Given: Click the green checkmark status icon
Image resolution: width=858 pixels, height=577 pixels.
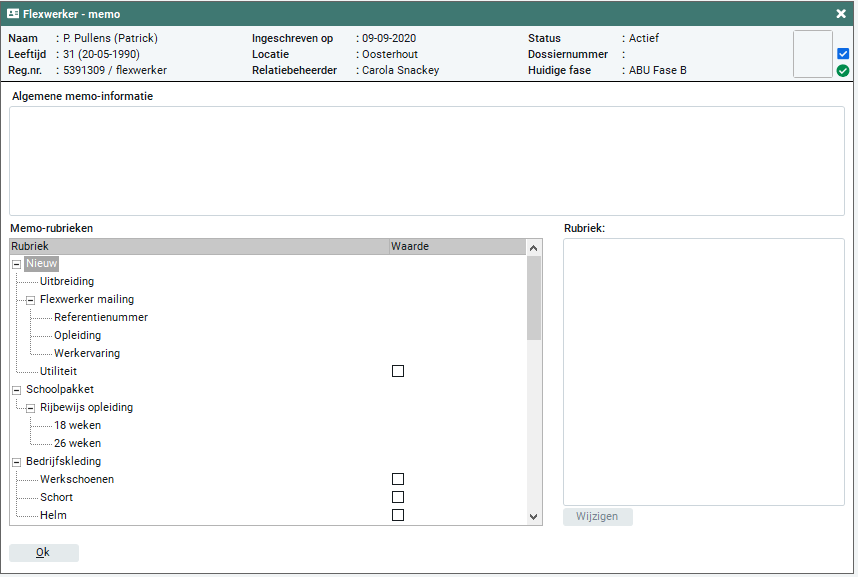Looking at the screenshot, I should tap(843, 71).
